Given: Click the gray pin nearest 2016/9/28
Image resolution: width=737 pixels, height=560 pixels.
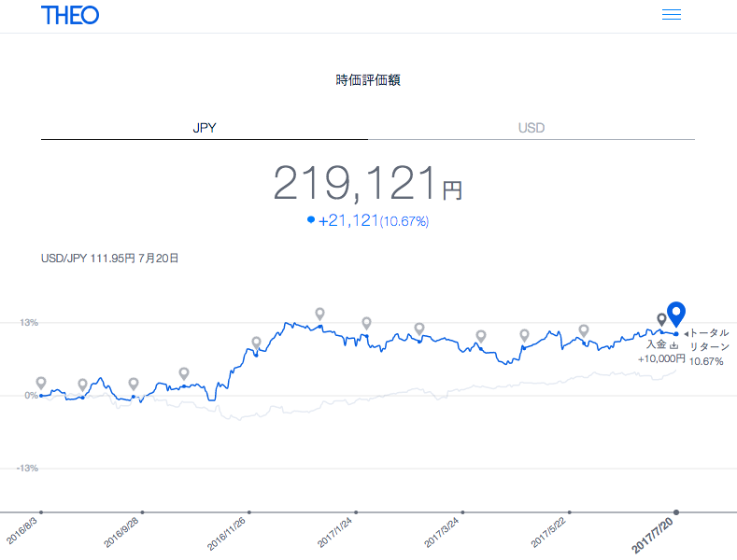Looking at the screenshot, I should click(134, 384).
